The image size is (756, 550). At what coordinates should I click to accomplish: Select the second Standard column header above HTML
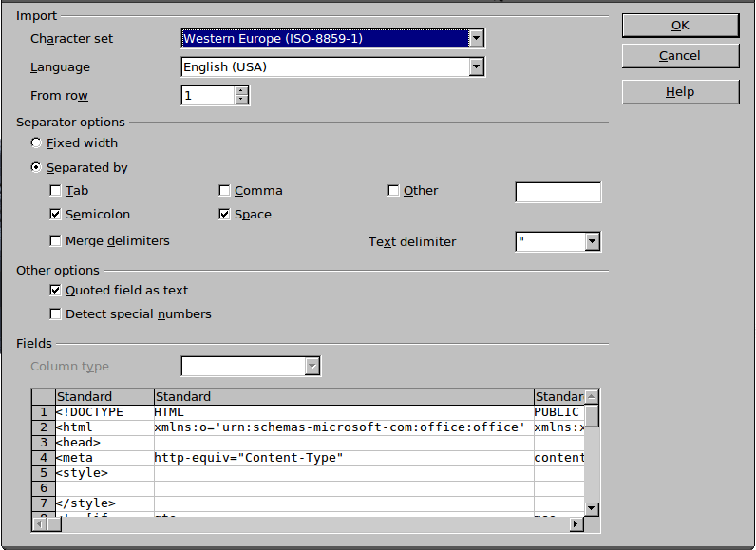click(x=344, y=397)
